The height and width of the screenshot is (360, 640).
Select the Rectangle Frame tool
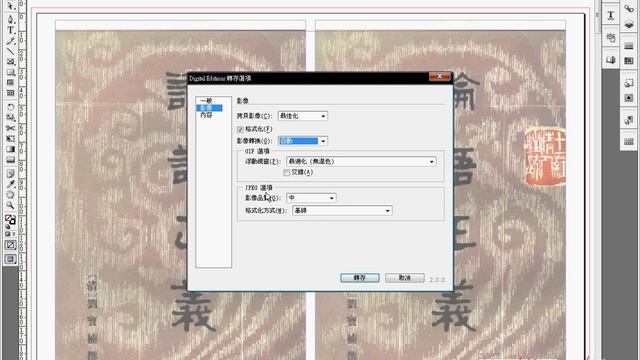coord(10,62)
